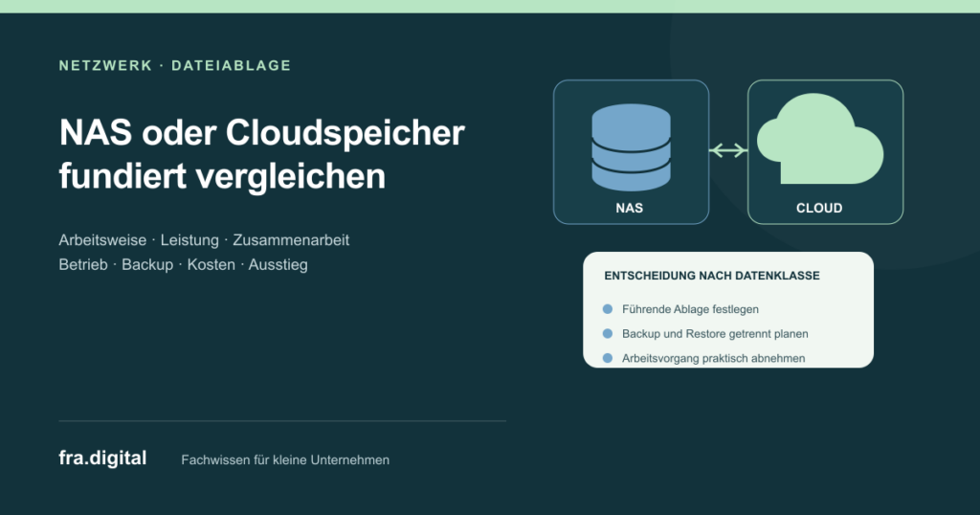Click the word 'Zusammenarbeit' in the subtitle
Image resolution: width=980 pixels, height=515 pixels.
[291, 240]
